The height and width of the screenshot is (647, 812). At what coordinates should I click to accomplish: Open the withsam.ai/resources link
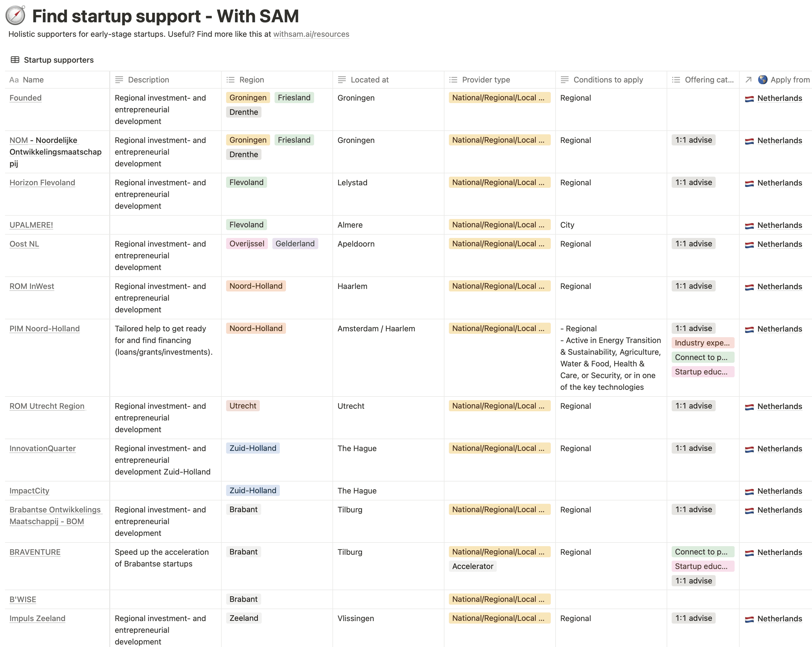311,34
